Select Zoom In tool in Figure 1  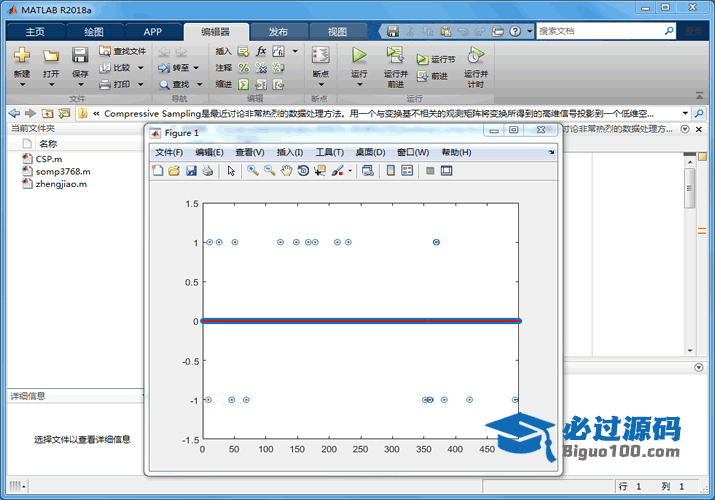tap(253, 170)
